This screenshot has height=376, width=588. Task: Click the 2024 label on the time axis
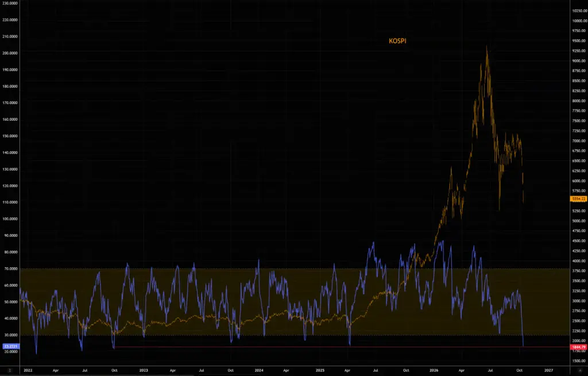pos(259,370)
